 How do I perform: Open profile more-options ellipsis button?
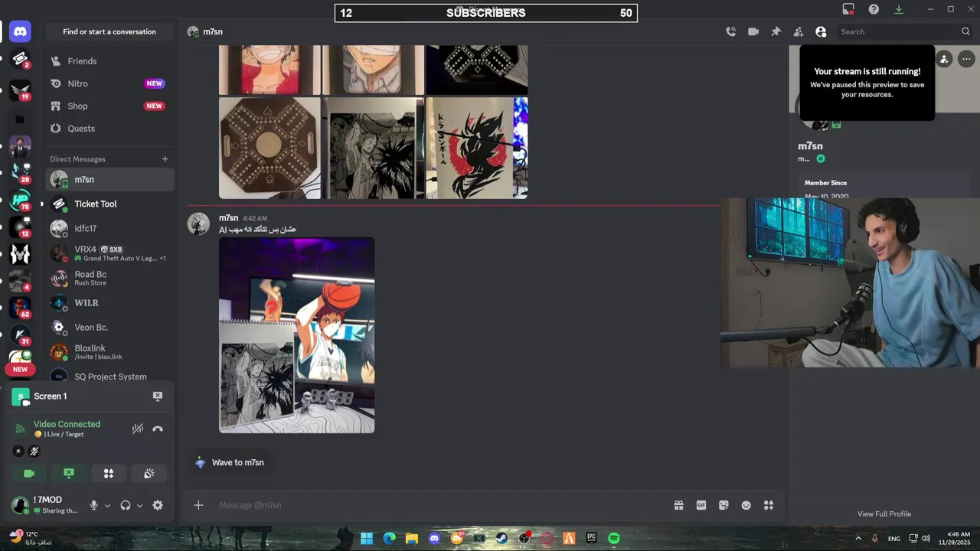point(966,59)
